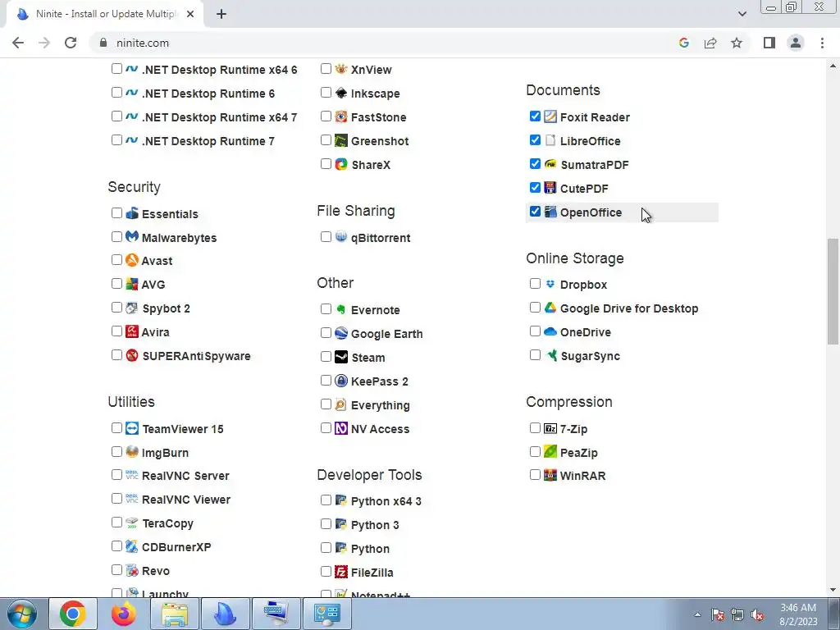Click the Avast orange icon

click(132, 260)
